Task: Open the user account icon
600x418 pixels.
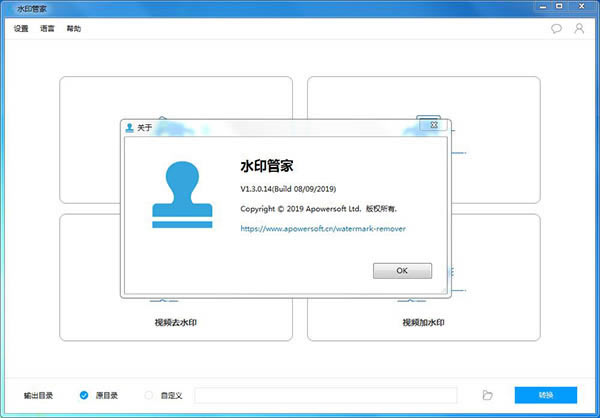Action: point(579,28)
